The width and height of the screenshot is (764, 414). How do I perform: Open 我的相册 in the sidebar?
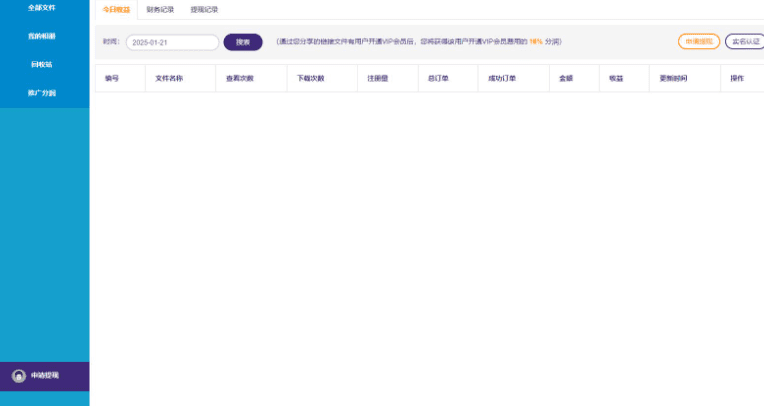click(42, 36)
